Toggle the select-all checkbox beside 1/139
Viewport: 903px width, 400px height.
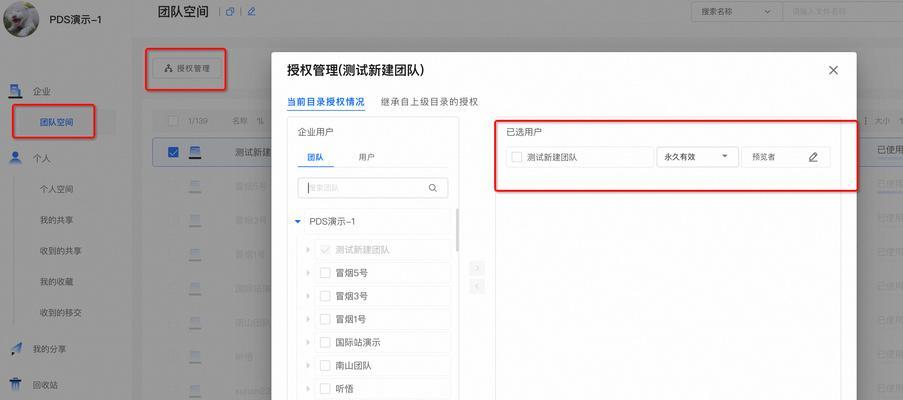tap(173, 121)
